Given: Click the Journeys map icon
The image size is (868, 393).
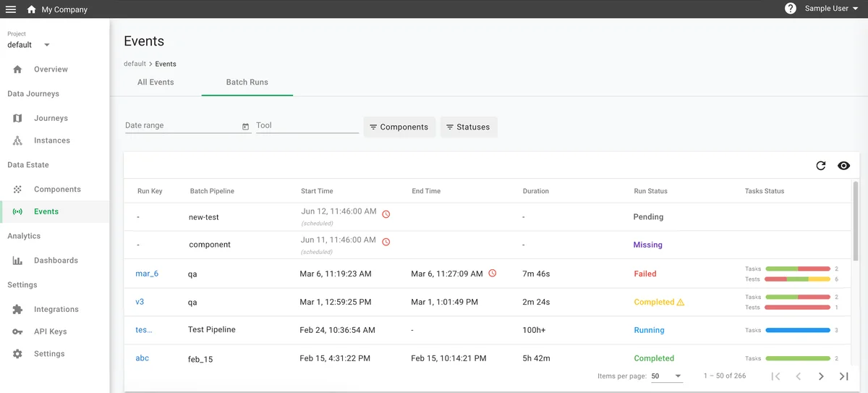Looking at the screenshot, I should (x=18, y=118).
